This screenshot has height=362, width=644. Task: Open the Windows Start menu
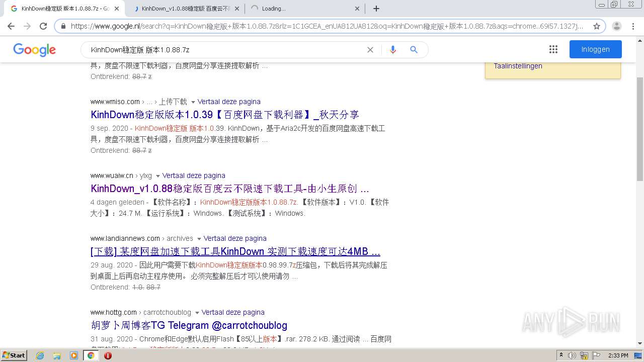click(14, 355)
